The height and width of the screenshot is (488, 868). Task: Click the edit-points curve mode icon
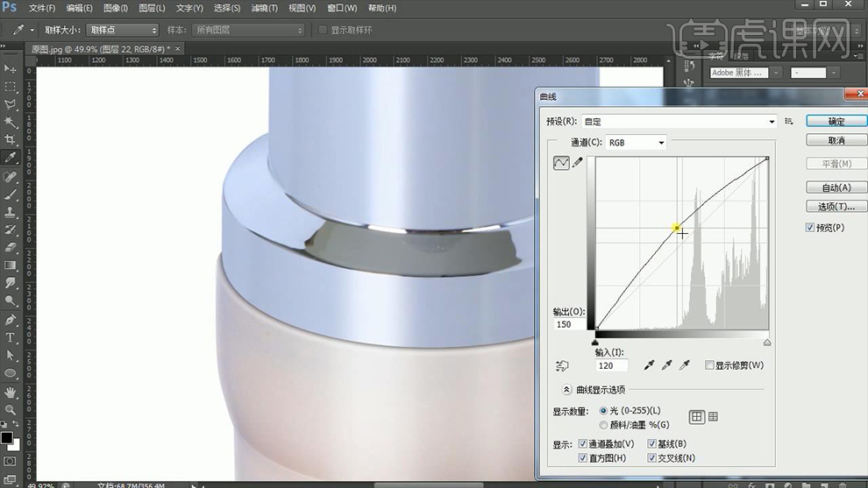pyautogui.click(x=561, y=163)
